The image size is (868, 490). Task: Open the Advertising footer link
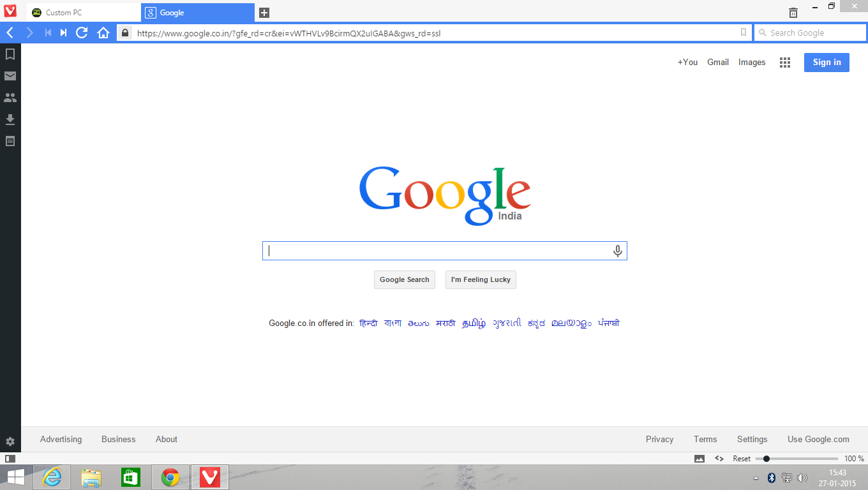tap(61, 439)
